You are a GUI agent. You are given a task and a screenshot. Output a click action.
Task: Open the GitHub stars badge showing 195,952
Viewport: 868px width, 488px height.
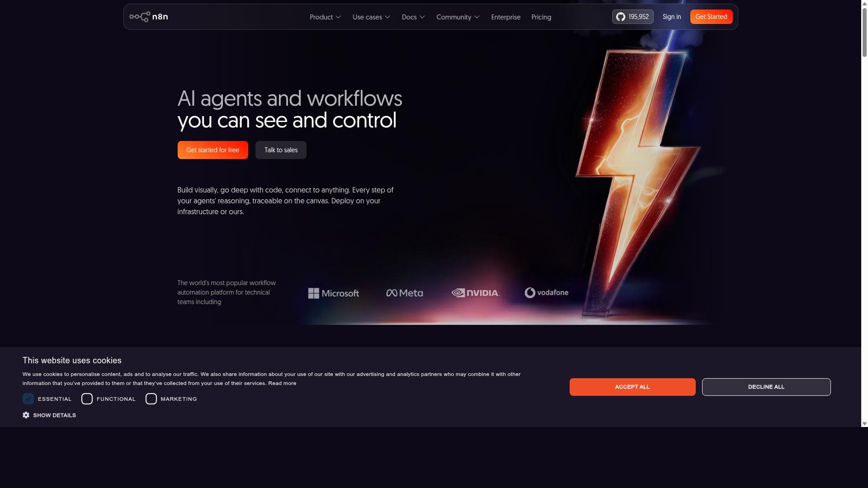632,17
